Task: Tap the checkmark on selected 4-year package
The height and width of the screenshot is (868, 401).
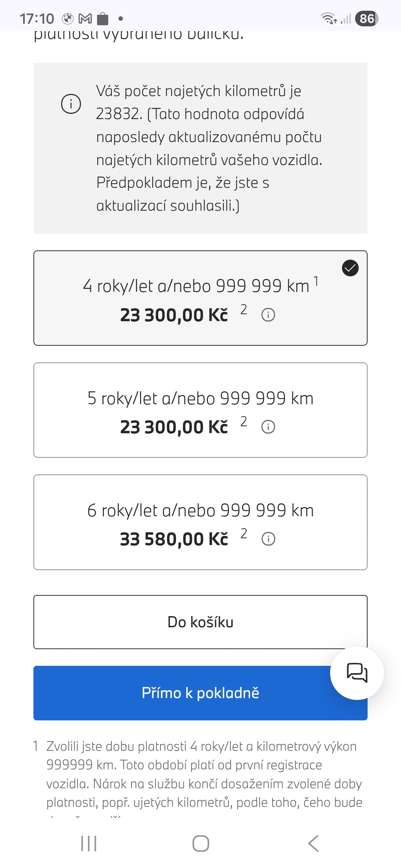Action: (x=350, y=268)
